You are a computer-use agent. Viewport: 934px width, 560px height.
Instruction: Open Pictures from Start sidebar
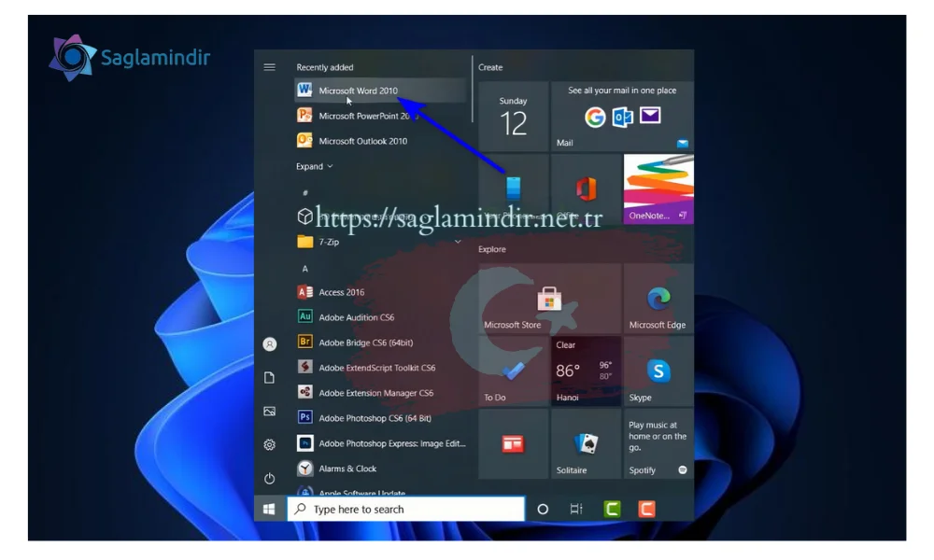coord(269,412)
